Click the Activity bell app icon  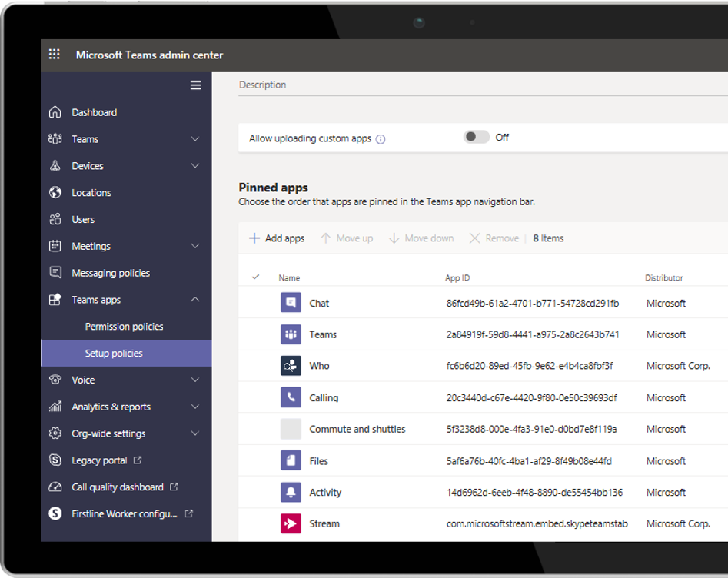click(x=291, y=492)
